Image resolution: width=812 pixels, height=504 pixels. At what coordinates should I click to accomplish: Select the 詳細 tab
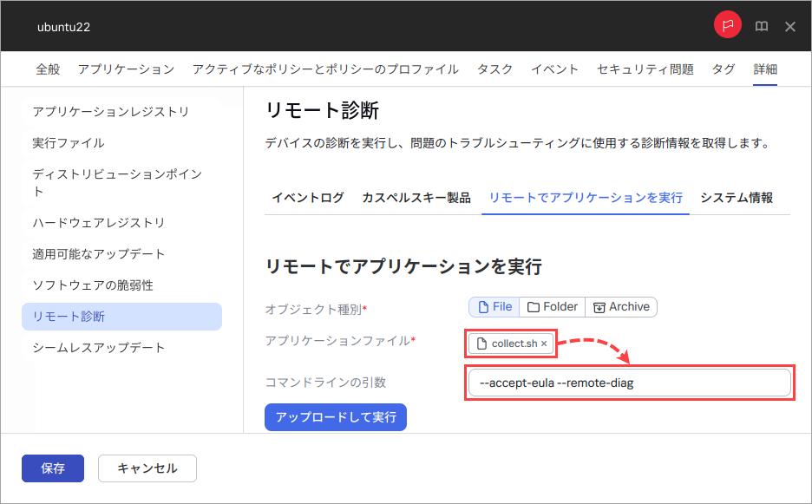tap(765, 69)
